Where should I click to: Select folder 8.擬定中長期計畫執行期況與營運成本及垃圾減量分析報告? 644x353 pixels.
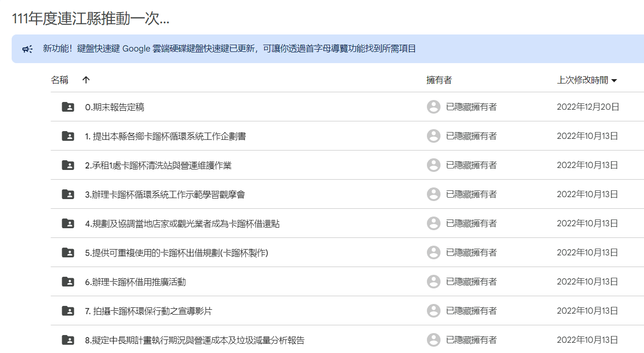pyautogui.click(x=195, y=340)
